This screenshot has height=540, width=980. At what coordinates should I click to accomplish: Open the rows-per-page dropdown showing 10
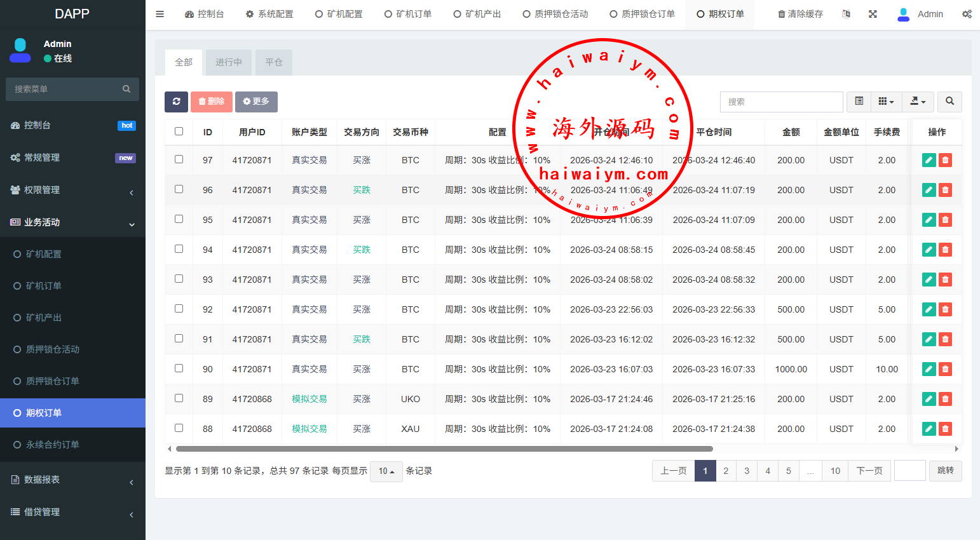click(x=386, y=471)
